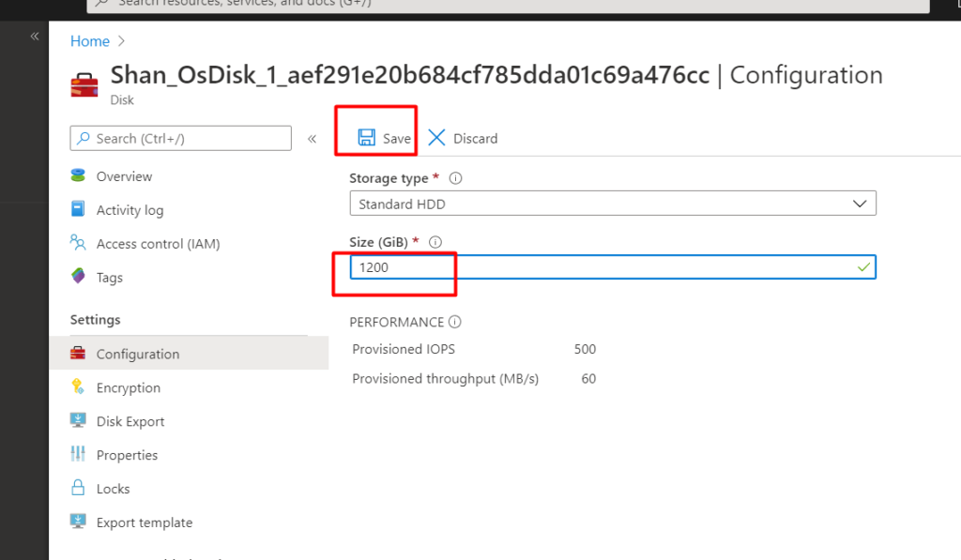
Task: Select the Properties sidebar icon
Action: (x=79, y=454)
